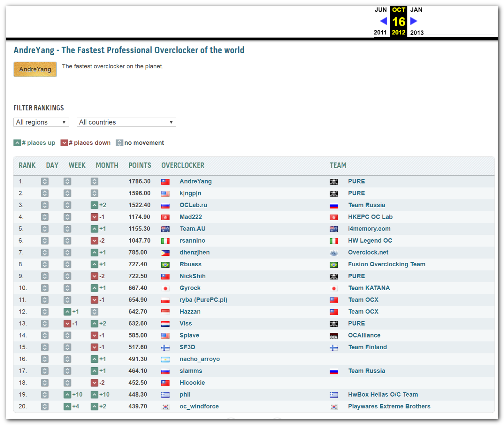Click the Argentina flag beside nacho_arroyo

pyautogui.click(x=165, y=359)
